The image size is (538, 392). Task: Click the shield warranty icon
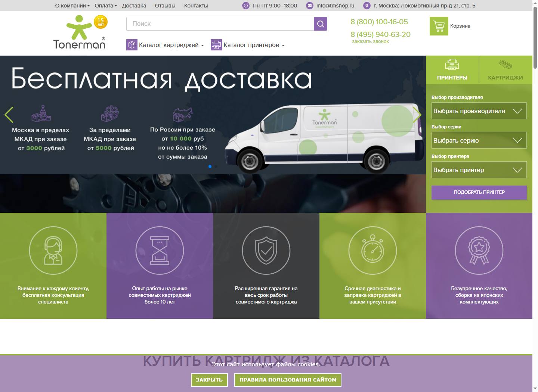(x=266, y=251)
